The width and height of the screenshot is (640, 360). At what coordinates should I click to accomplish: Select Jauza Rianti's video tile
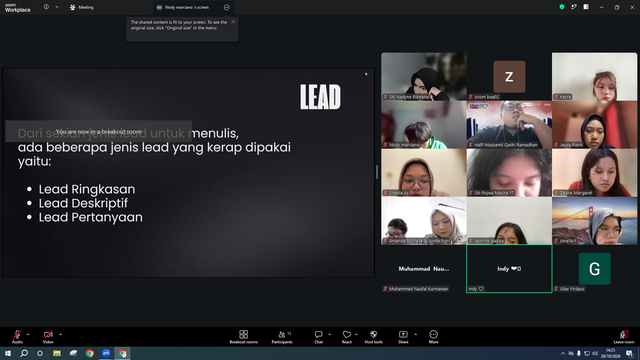[x=594, y=124]
